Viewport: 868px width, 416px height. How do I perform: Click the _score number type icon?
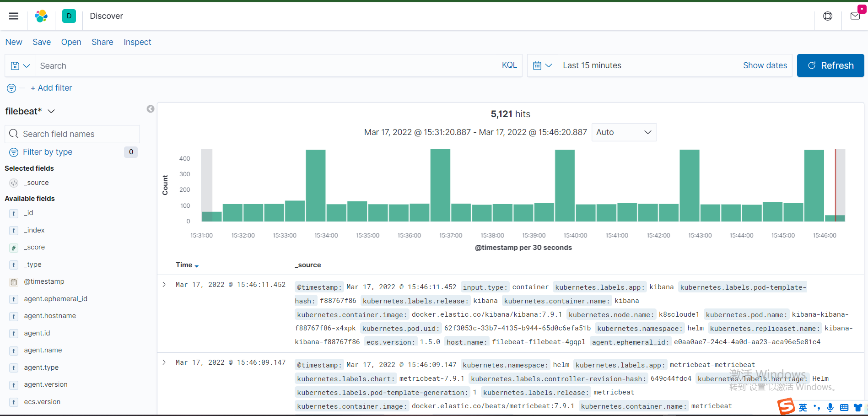click(x=14, y=248)
